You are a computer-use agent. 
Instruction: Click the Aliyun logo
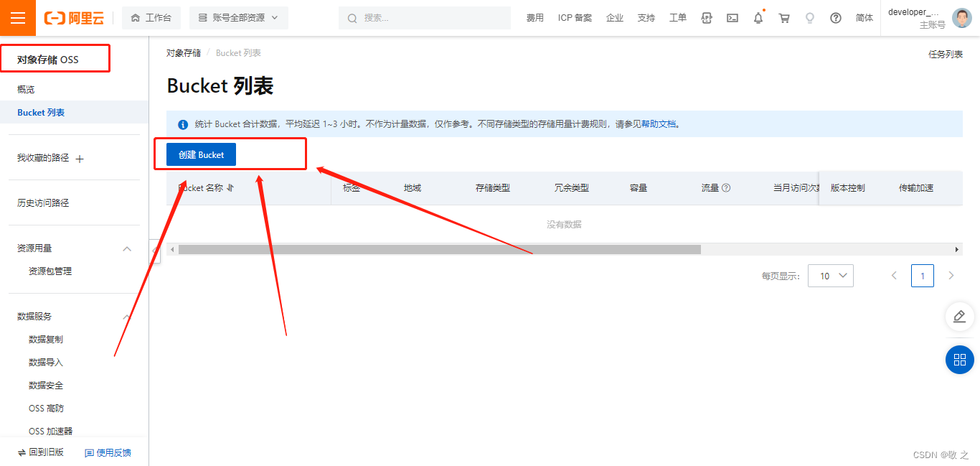click(x=74, y=18)
